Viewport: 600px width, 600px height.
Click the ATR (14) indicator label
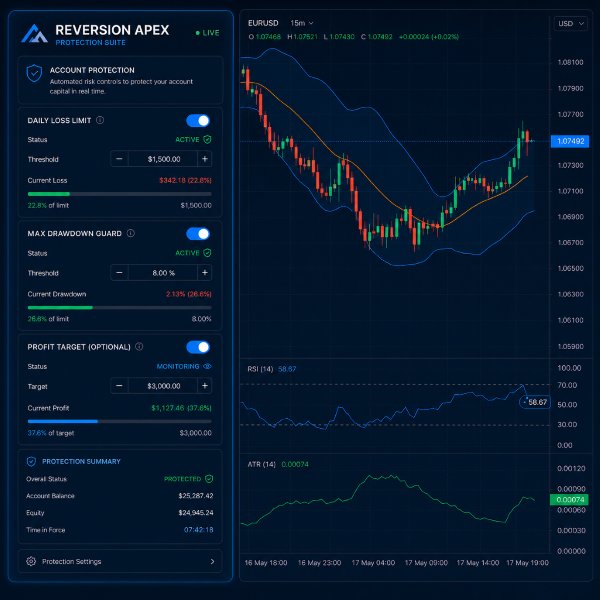click(x=262, y=464)
